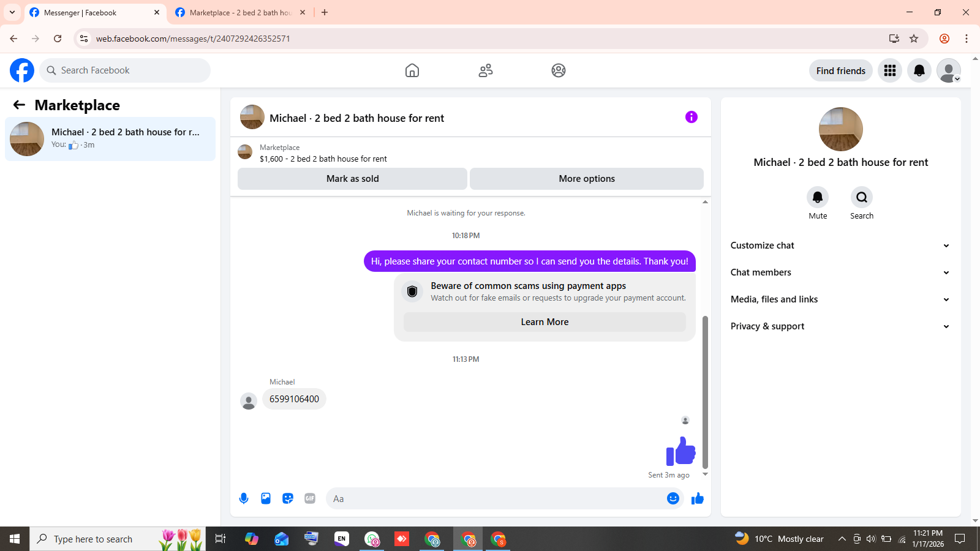Reload the page in Chrome

[58, 39]
